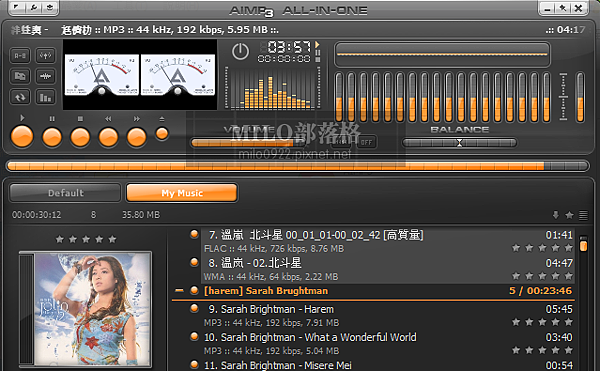Click the star icon in the playlist header
The height and width of the screenshot is (371, 600).
coord(569,215)
